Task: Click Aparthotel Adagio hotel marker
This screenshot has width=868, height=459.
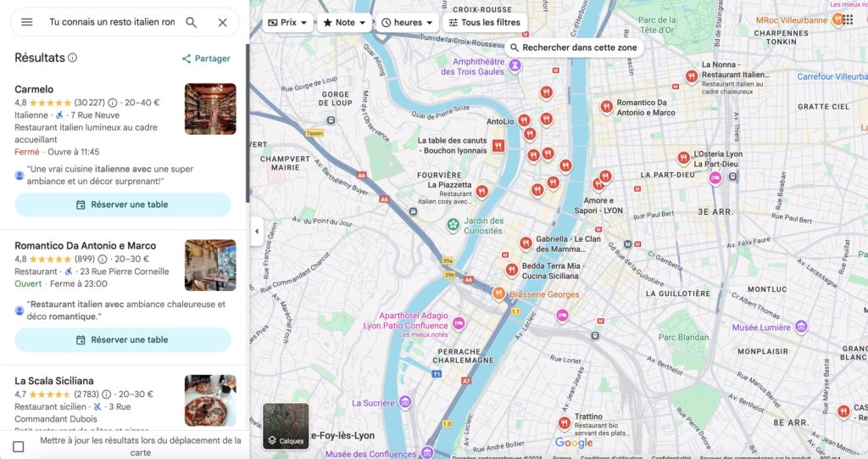Action: click(x=459, y=322)
